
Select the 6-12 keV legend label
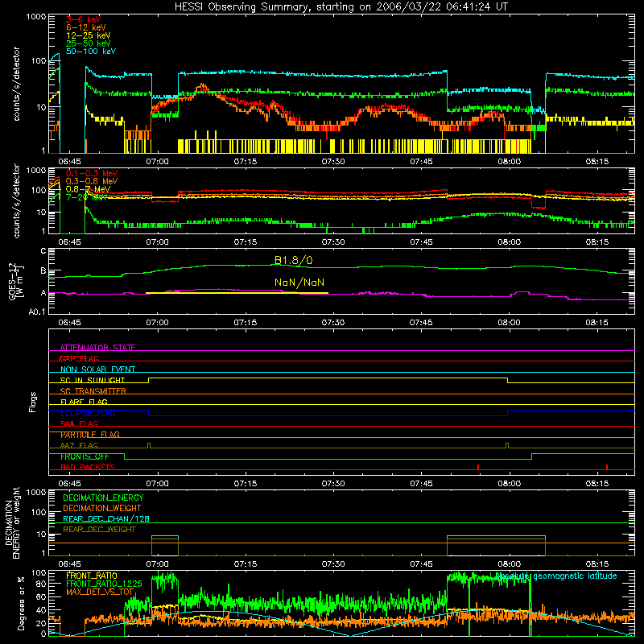pyautogui.click(x=86, y=27)
